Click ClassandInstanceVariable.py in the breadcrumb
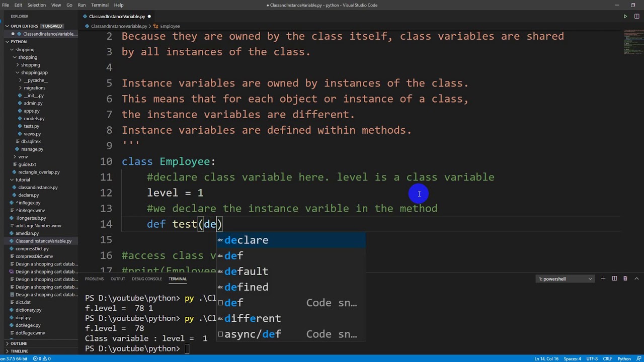This screenshot has height=362, width=644. [x=119, y=26]
